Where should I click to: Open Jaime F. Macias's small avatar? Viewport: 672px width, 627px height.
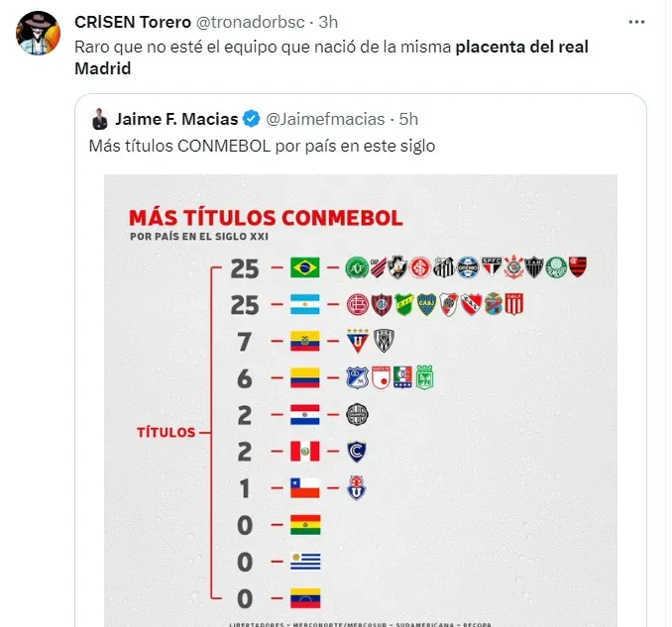(99, 120)
